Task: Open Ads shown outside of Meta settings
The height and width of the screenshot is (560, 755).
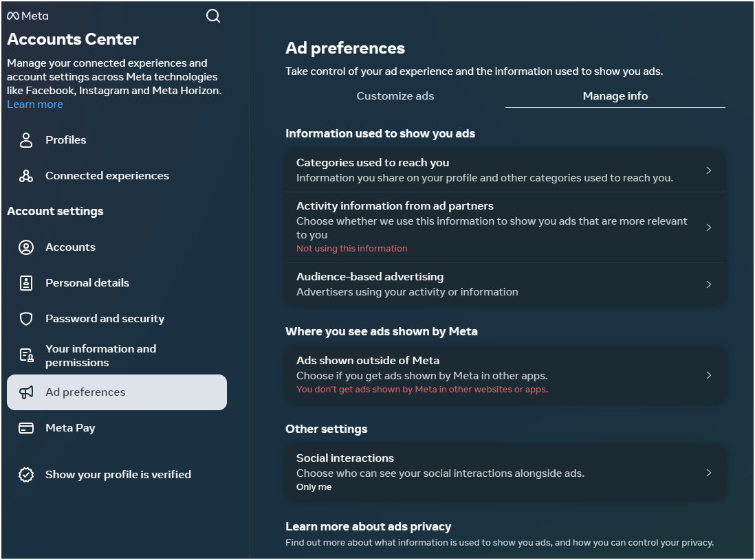Action: click(709, 374)
